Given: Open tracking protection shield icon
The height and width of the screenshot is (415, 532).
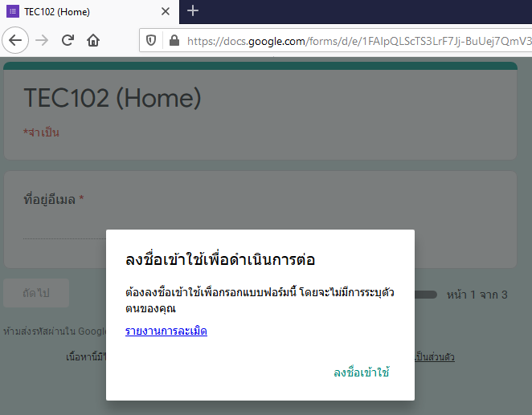Looking at the screenshot, I should (150, 40).
